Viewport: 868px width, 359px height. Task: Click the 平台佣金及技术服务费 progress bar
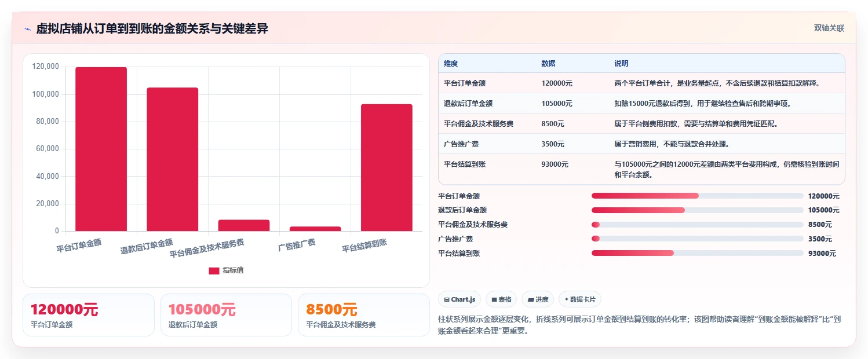pyautogui.click(x=698, y=224)
